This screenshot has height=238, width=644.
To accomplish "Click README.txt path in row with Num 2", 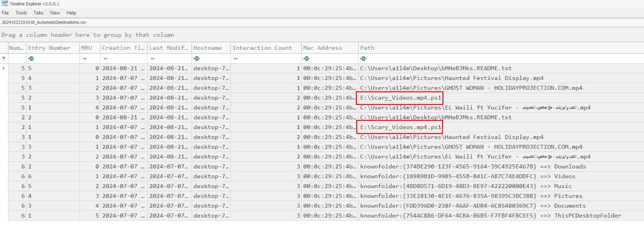I will pyautogui.click(x=436, y=117).
